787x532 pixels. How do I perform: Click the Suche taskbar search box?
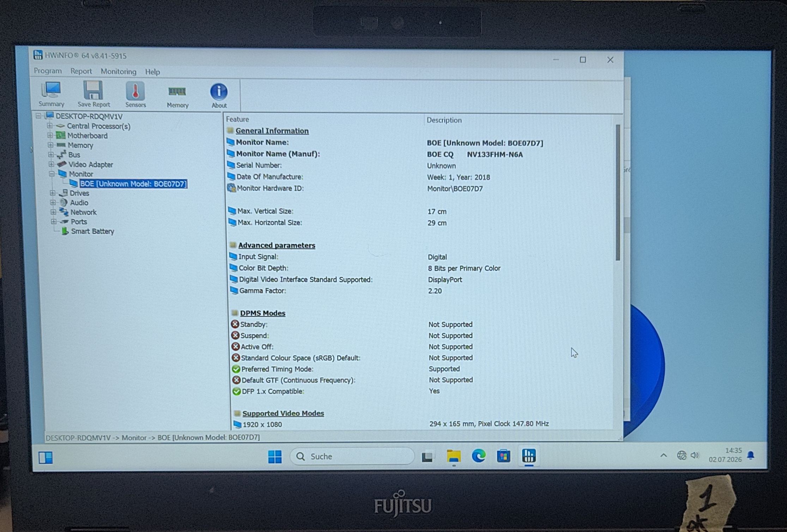tap(352, 456)
